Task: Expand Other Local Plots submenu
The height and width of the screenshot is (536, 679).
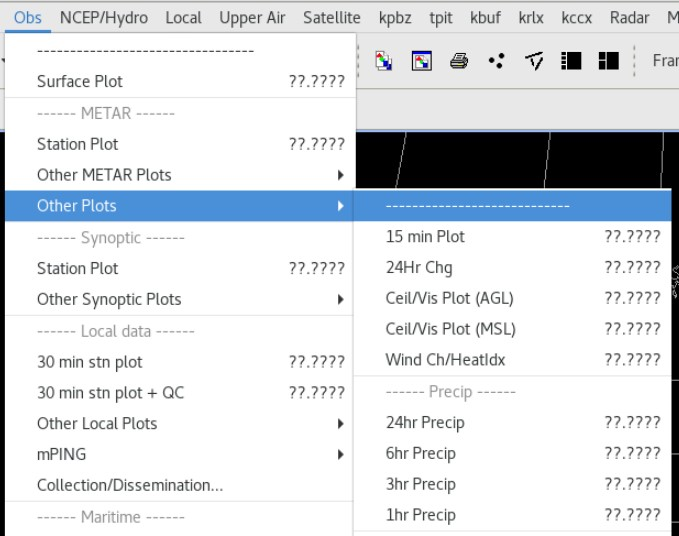Action: (180, 423)
